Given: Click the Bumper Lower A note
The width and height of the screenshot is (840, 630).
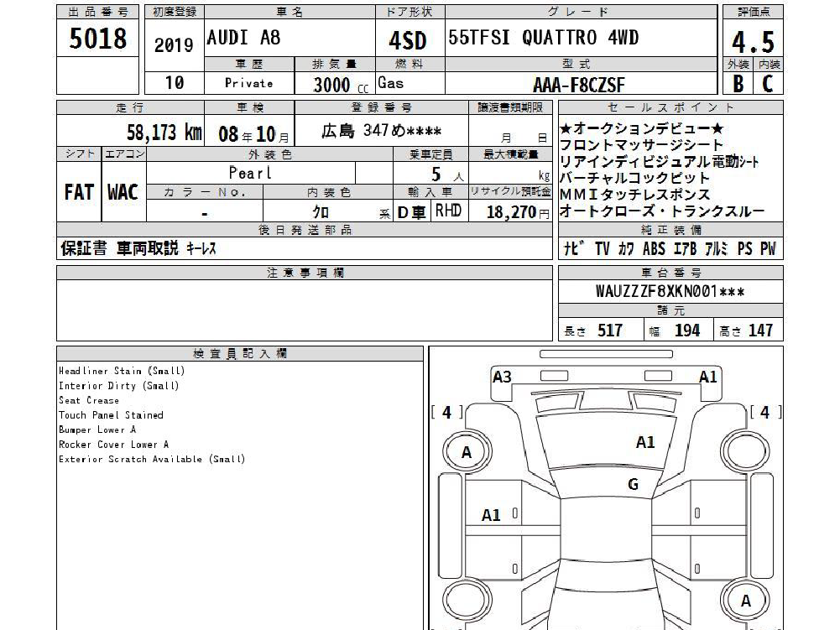Looking at the screenshot, I should [97, 430].
